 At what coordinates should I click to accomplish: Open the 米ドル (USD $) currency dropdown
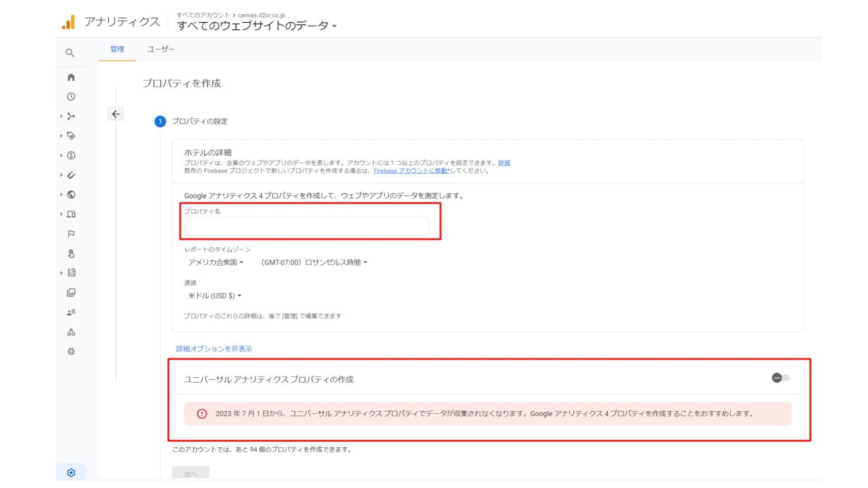[x=215, y=296]
